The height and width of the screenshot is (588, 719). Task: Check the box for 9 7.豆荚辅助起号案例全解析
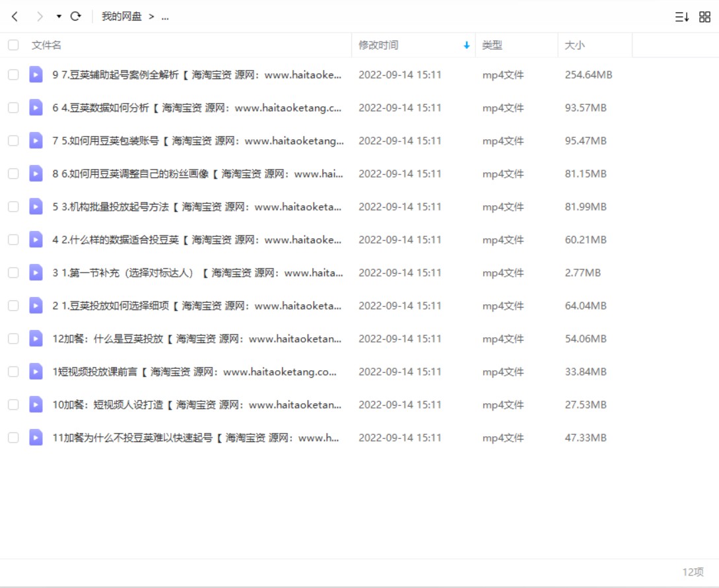click(x=13, y=75)
